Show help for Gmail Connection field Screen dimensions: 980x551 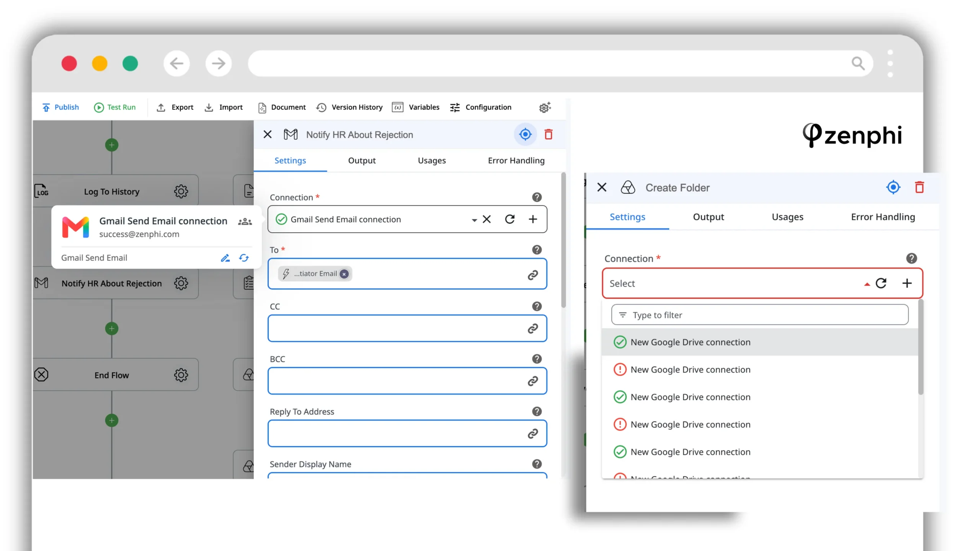pos(537,197)
